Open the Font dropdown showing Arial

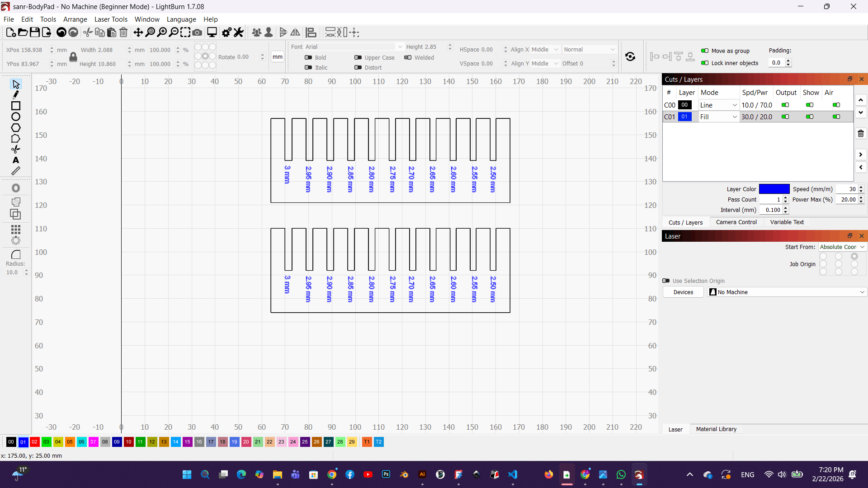(400, 47)
